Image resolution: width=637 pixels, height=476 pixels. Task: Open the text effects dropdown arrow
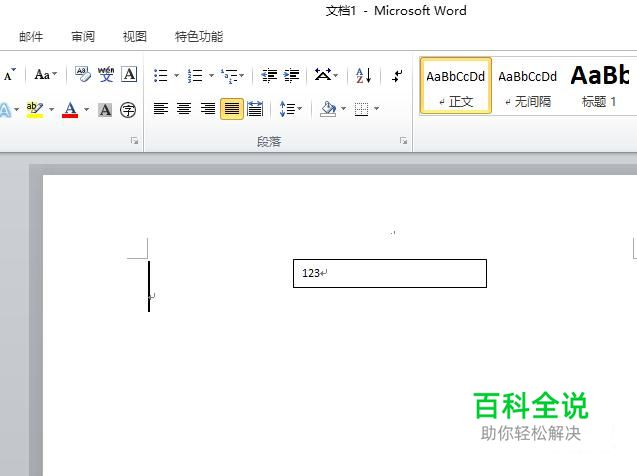[17, 110]
